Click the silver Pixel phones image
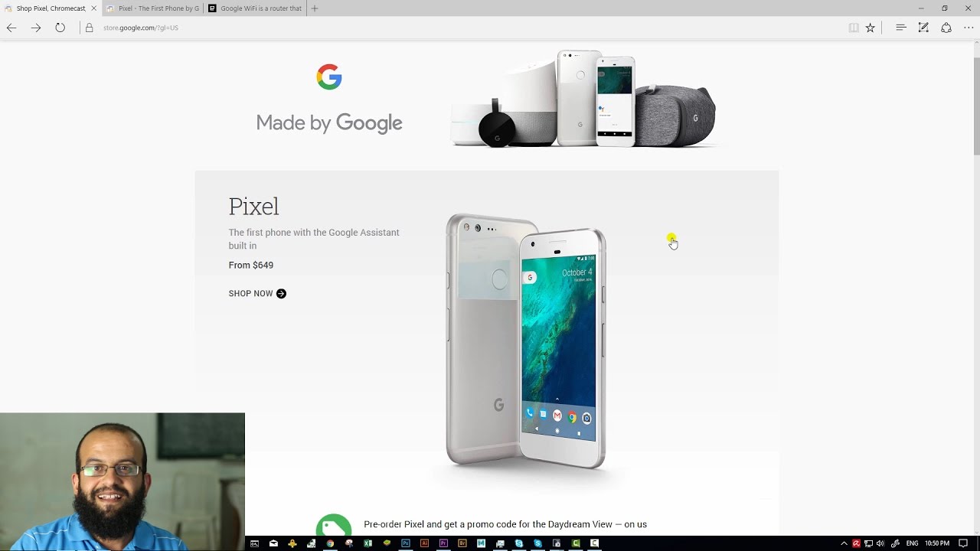This screenshot has width=980, height=551. click(x=526, y=341)
